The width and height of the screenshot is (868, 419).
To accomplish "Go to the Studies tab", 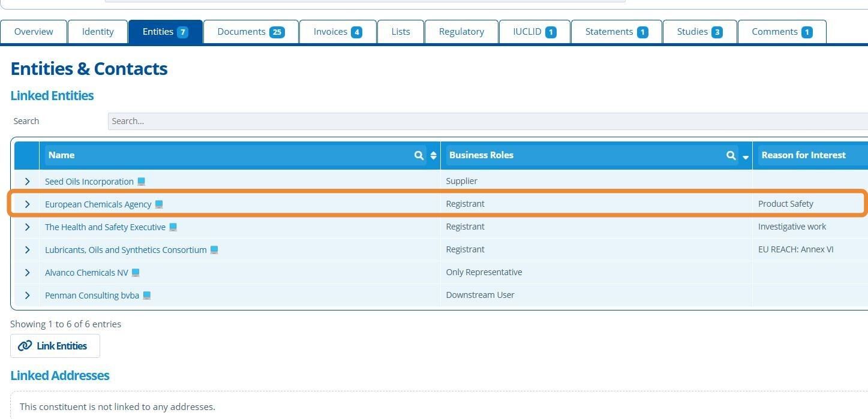I will 699,32.
